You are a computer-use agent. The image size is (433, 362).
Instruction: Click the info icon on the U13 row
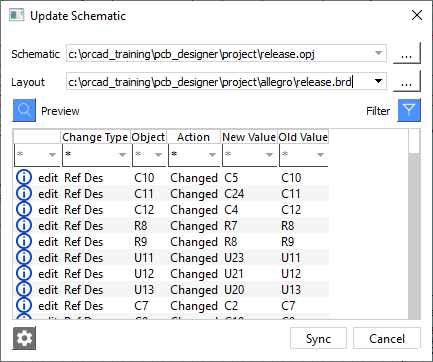tap(24, 289)
